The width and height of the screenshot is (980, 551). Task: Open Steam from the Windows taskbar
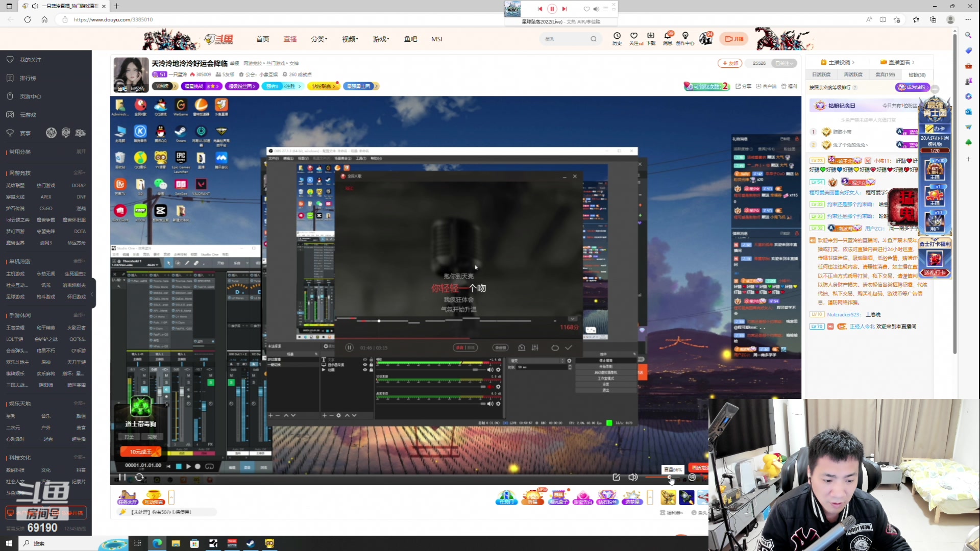click(250, 543)
